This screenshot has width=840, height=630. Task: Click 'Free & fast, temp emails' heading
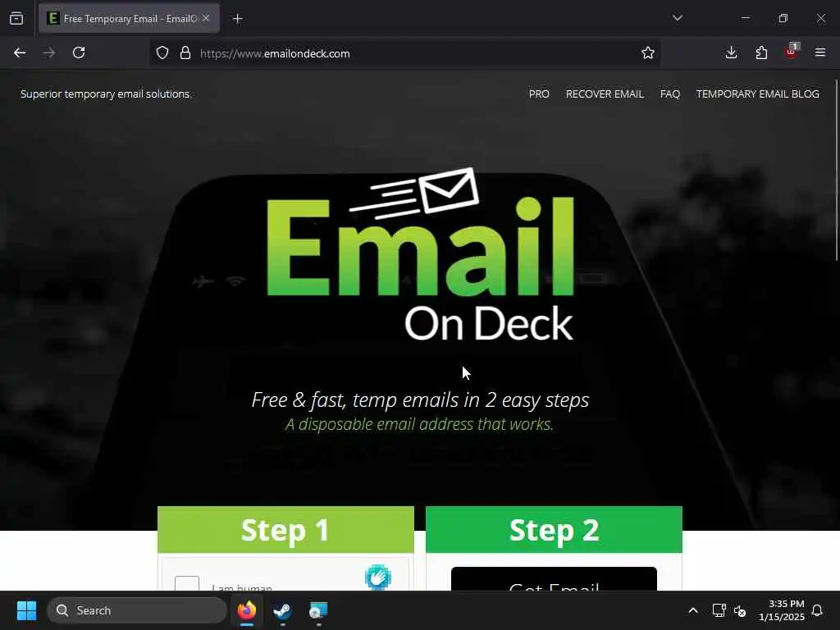(x=421, y=400)
